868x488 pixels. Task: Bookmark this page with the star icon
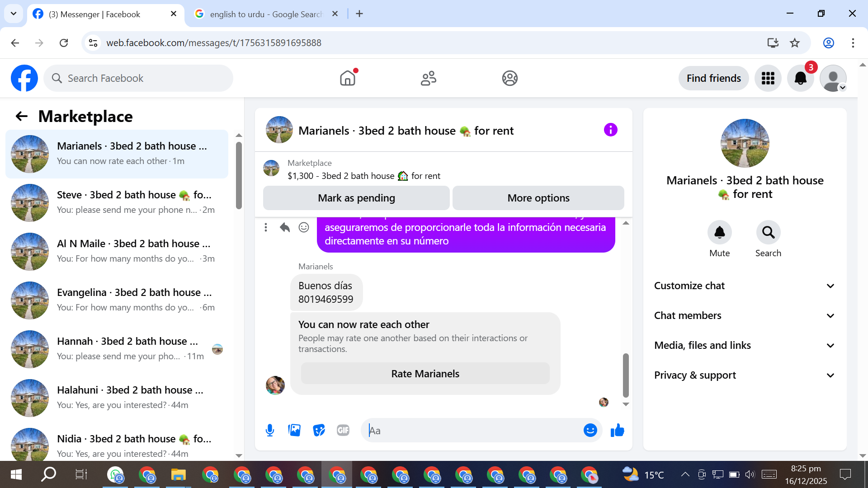tap(794, 43)
